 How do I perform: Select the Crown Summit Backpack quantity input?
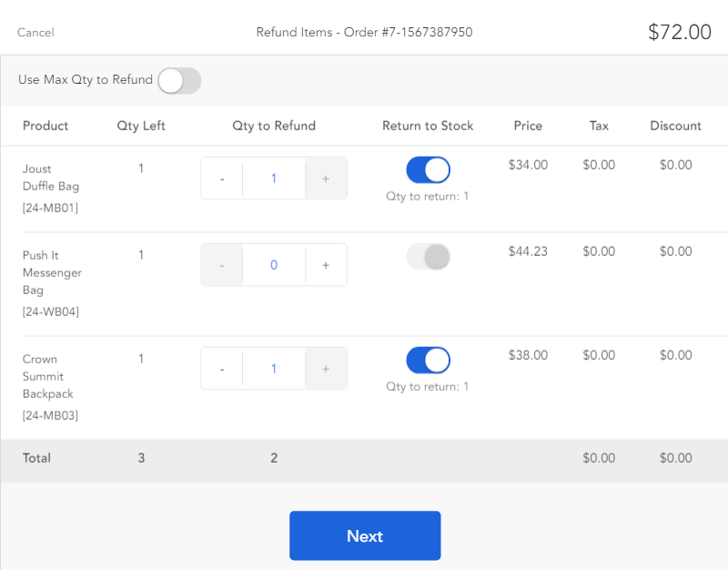(x=273, y=368)
